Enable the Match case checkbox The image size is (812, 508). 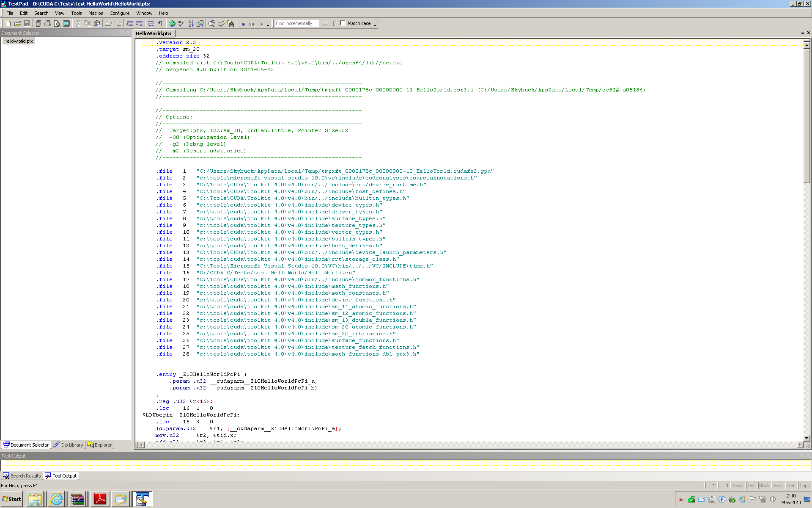pos(343,23)
